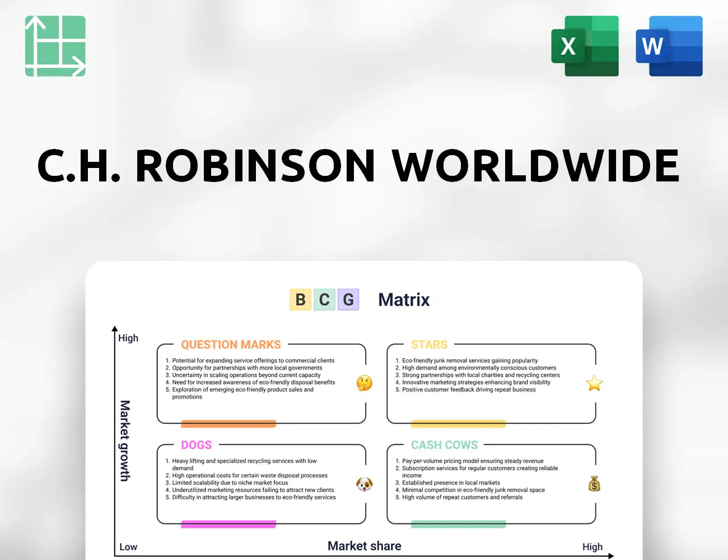The width and height of the screenshot is (728, 560).
Task: Click 'High demand among environmentally conscious customers'
Action: [479, 368]
